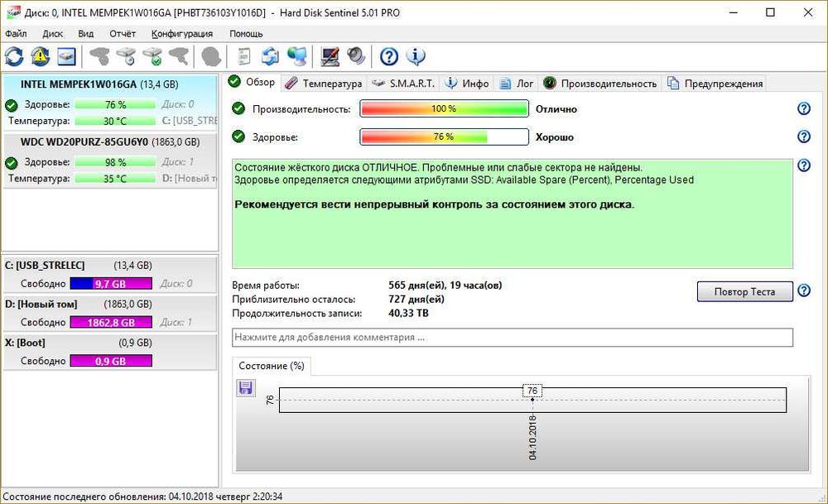This screenshot has width=828, height=504.
Task: Open the Файл menu
Action: (16, 34)
